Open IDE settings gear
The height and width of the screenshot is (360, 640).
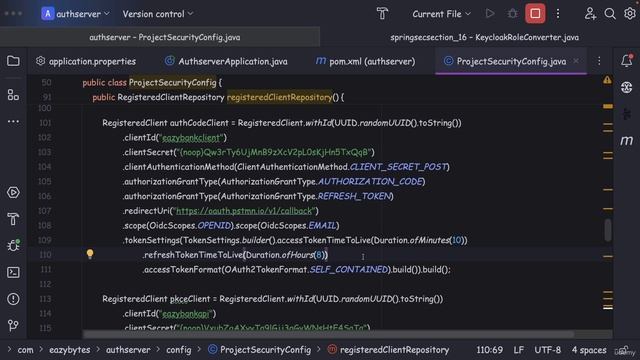coord(629,13)
